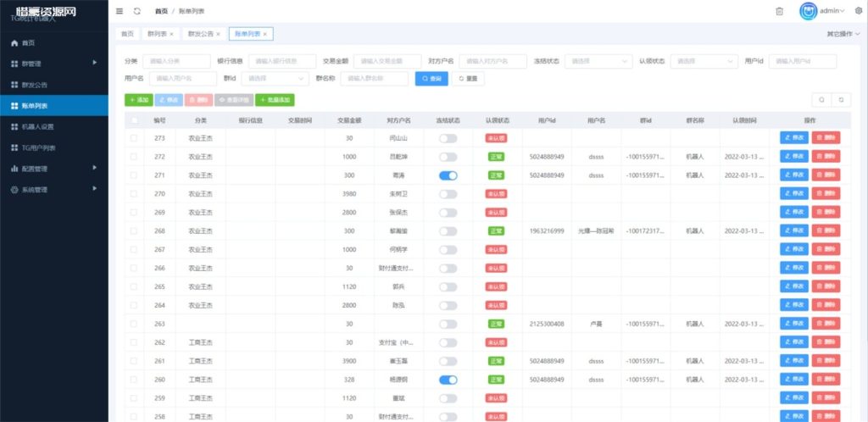Click the 银行信息 filter input field

coord(282,61)
